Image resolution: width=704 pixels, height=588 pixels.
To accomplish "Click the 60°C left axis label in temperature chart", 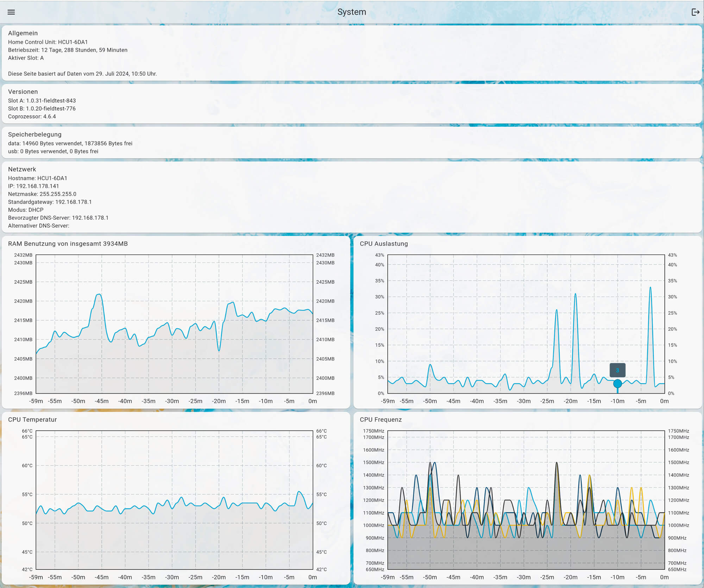I will pos(27,466).
